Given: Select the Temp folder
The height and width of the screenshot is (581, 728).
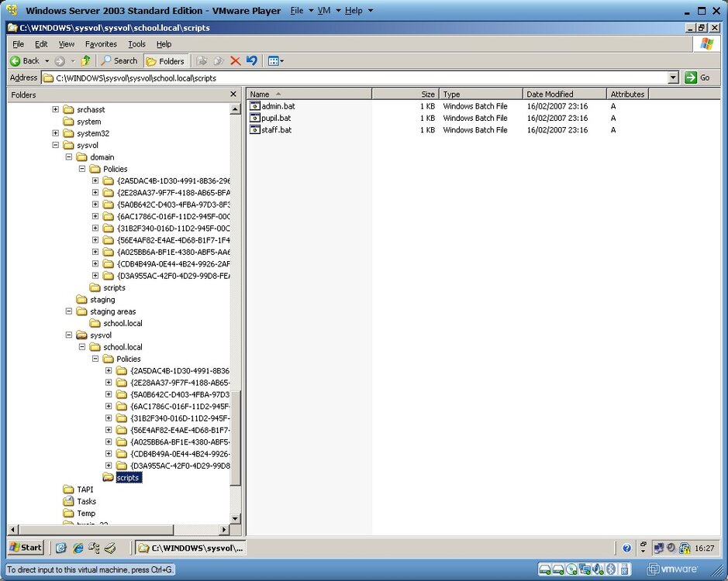Looking at the screenshot, I should click(x=79, y=514).
